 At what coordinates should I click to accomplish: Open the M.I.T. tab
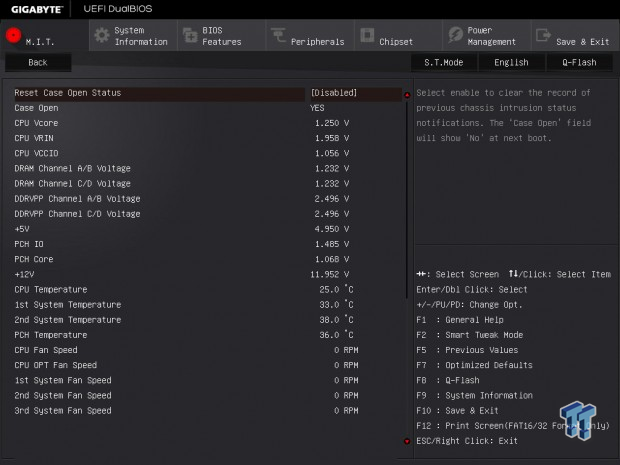[x=44, y=35]
